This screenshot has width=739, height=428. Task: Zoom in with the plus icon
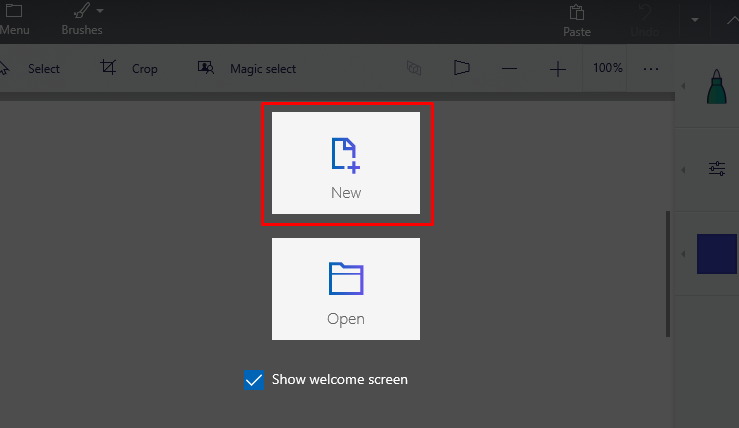coord(558,69)
